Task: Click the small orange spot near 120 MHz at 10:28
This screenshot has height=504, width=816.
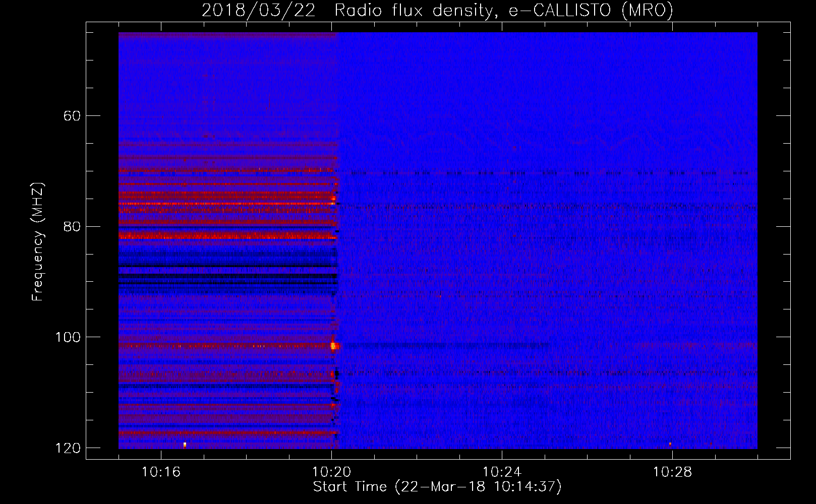Action: tap(670, 444)
